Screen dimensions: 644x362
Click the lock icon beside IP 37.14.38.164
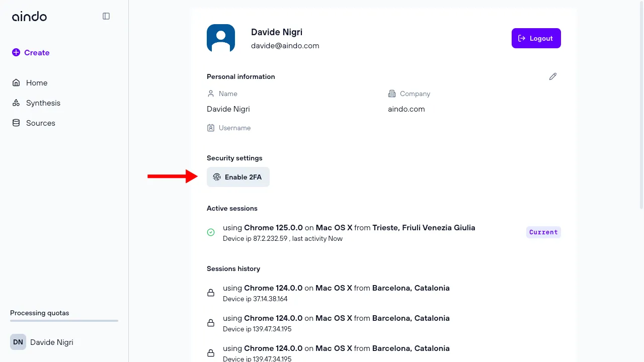tap(211, 293)
